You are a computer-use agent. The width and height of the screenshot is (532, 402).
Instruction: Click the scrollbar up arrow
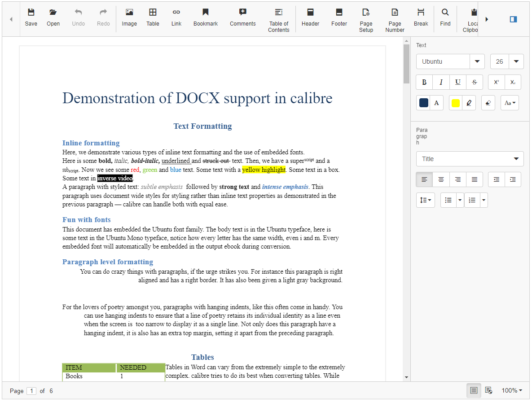click(406, 41)
